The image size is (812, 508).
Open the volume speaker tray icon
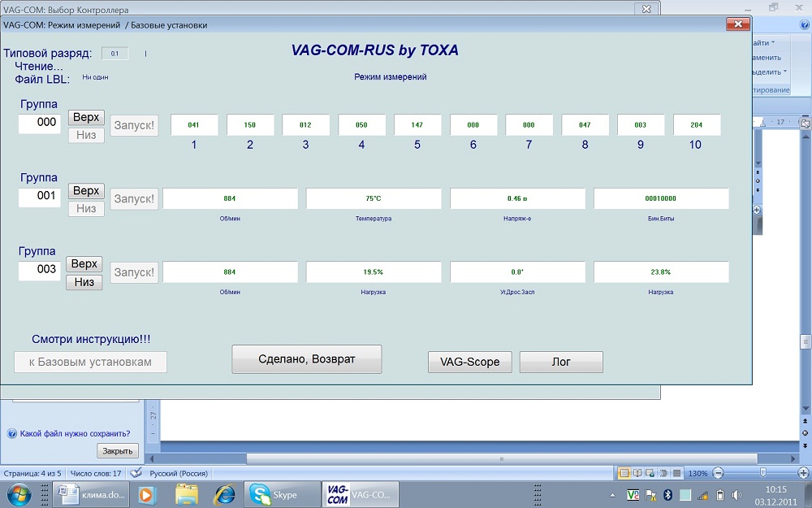coord(736,495)
